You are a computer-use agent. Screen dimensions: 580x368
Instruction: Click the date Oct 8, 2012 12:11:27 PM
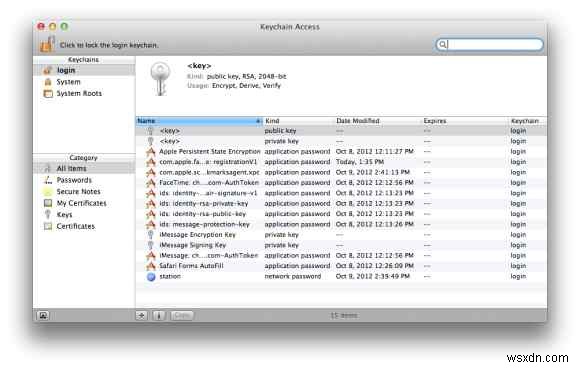point(375,151)
